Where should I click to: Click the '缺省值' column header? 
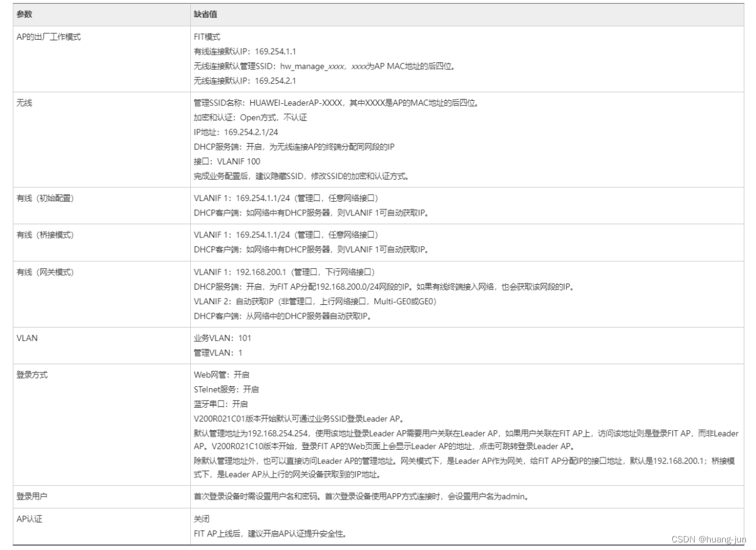(206, 14)
